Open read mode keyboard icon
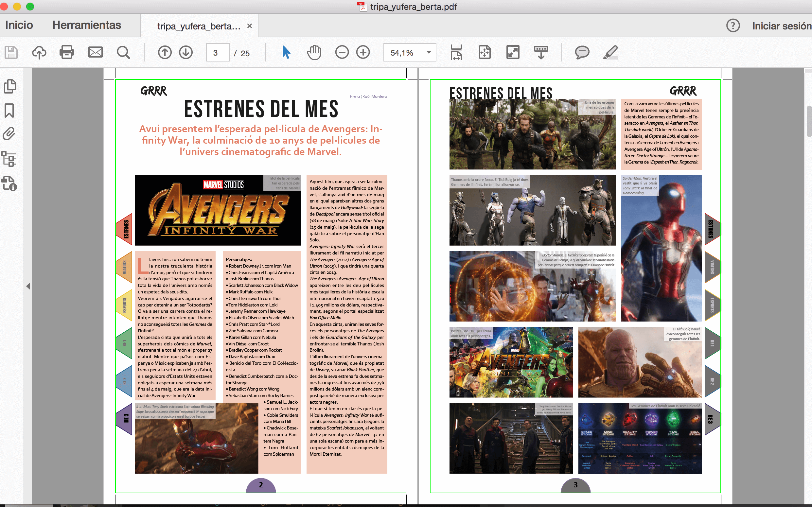 pos(541,52)
